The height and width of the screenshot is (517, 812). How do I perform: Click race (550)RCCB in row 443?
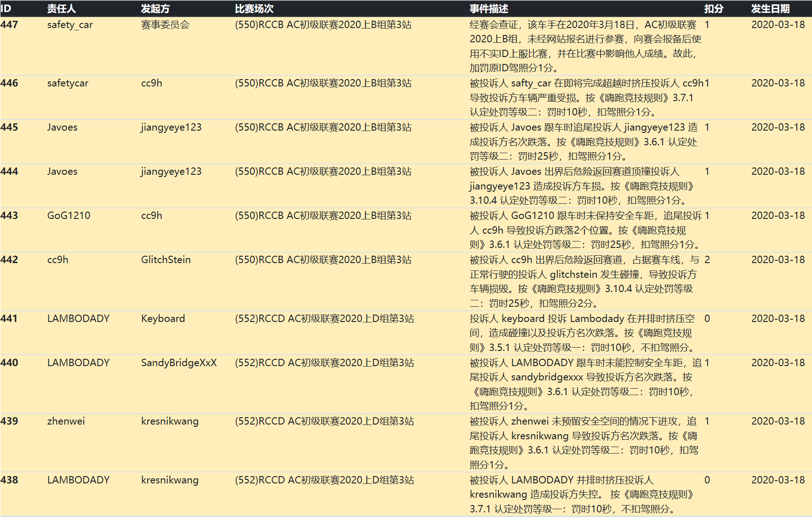tap(323, 216)
